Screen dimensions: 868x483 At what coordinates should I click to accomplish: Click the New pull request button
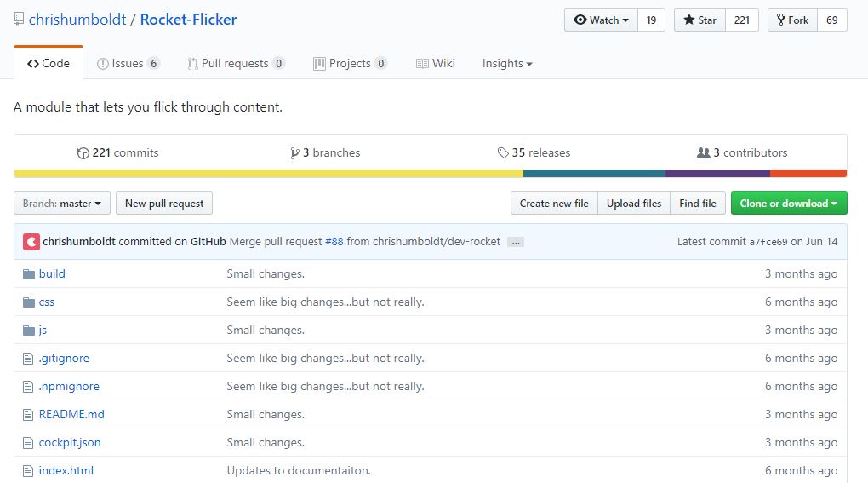[x=164, y=204]
